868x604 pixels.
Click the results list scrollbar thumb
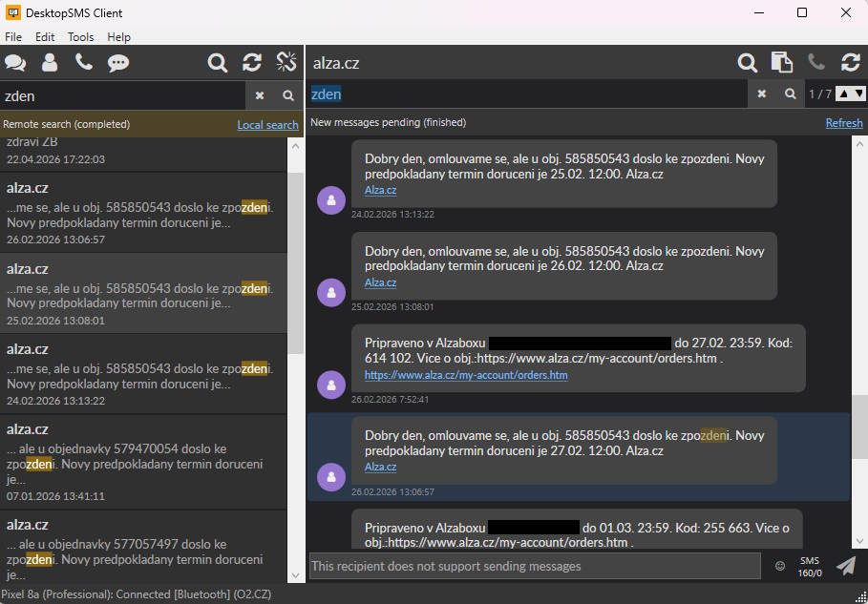click(x=296, y=262)
